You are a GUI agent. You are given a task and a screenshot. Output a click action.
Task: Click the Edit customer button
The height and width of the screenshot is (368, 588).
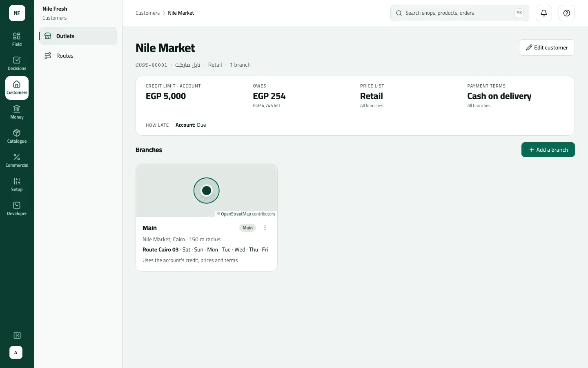click(x=547, y=47)
